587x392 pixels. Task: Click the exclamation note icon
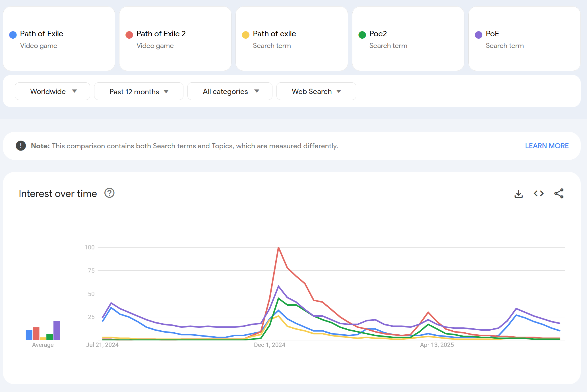(x=21, y=146)
